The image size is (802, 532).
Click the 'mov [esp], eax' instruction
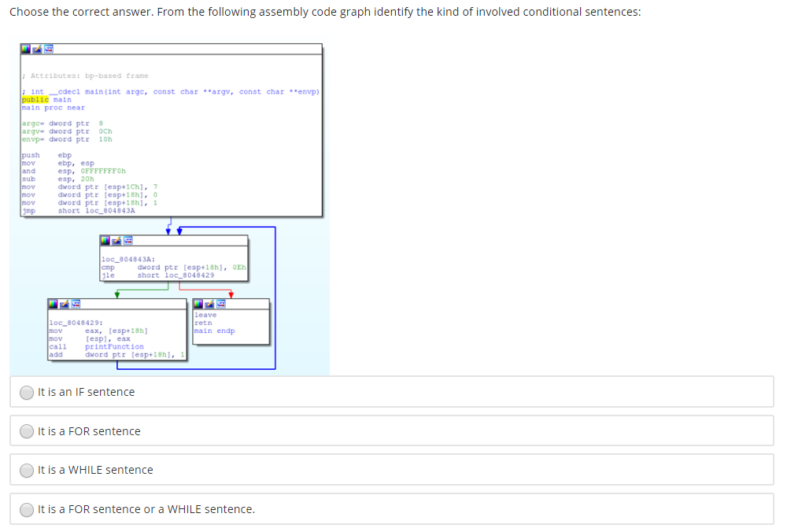pyautogui.click(x=90, y=338)
